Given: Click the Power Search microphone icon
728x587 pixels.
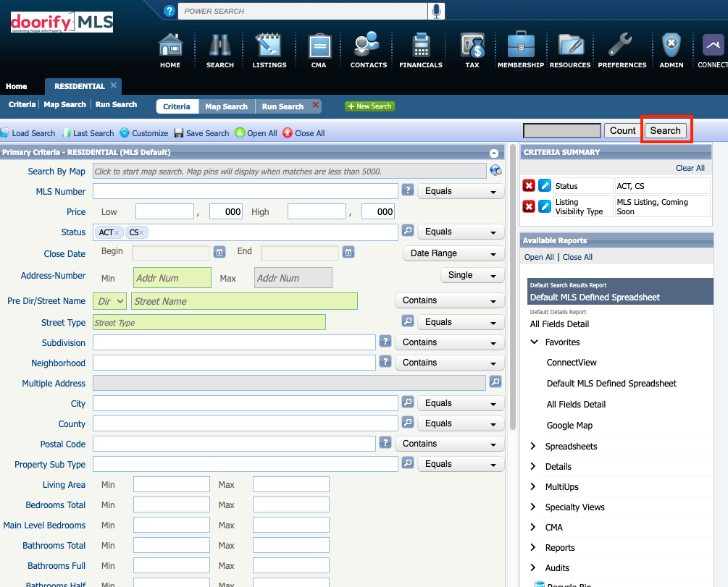Looking at the screenshot, I should tap(436, 11).
